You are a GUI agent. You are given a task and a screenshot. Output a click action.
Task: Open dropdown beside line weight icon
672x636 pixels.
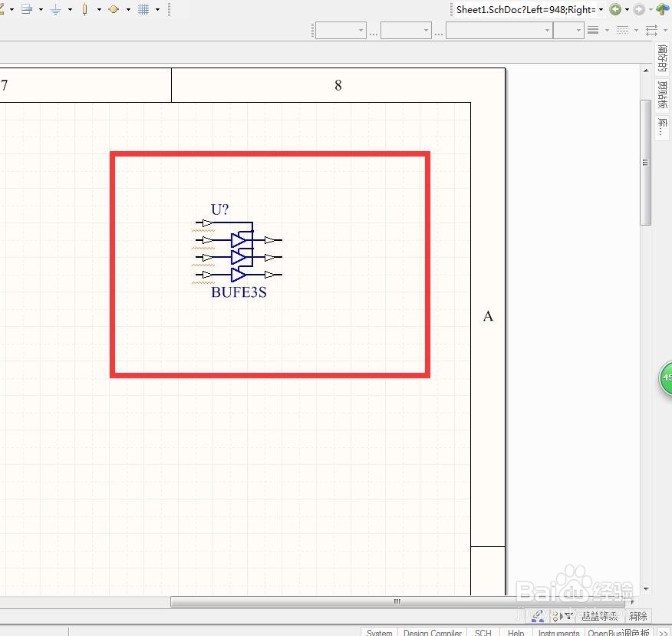point(607,31)
